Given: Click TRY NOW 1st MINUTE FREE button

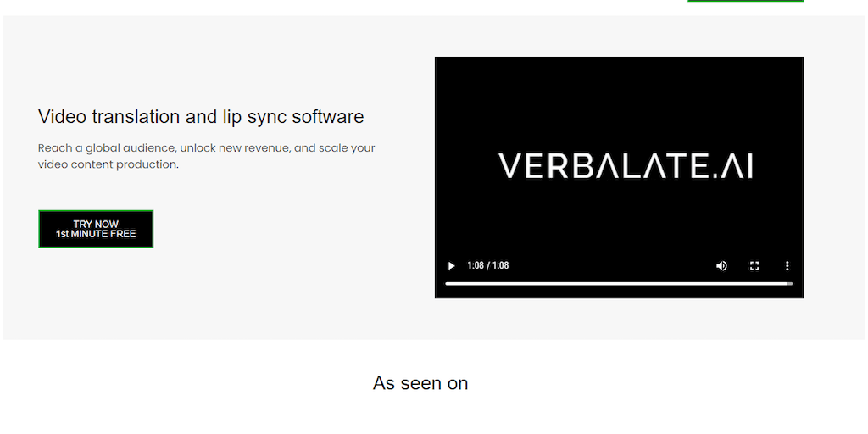Looking at the screenshot, I should click(x=96, y=229).
